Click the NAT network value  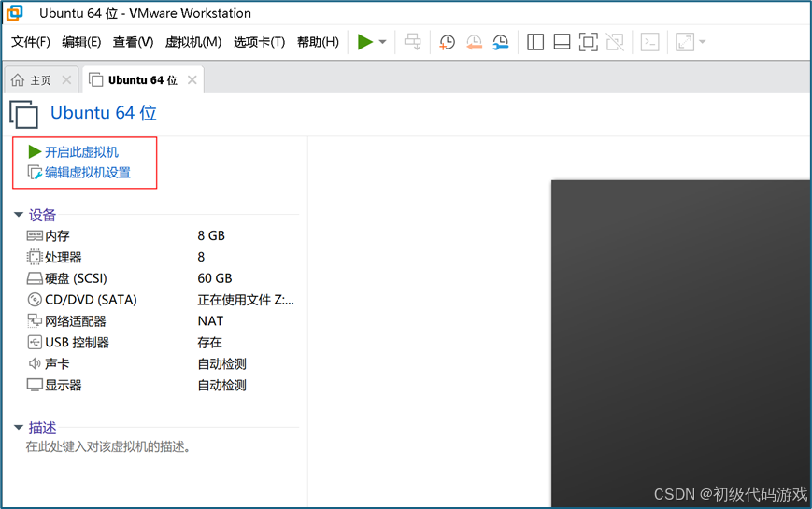210,321
